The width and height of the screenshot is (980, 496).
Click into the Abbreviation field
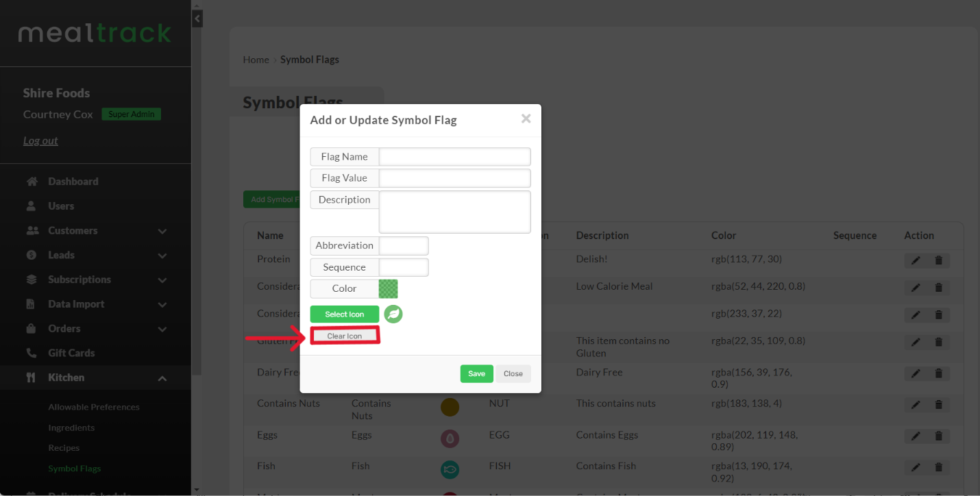404,246
